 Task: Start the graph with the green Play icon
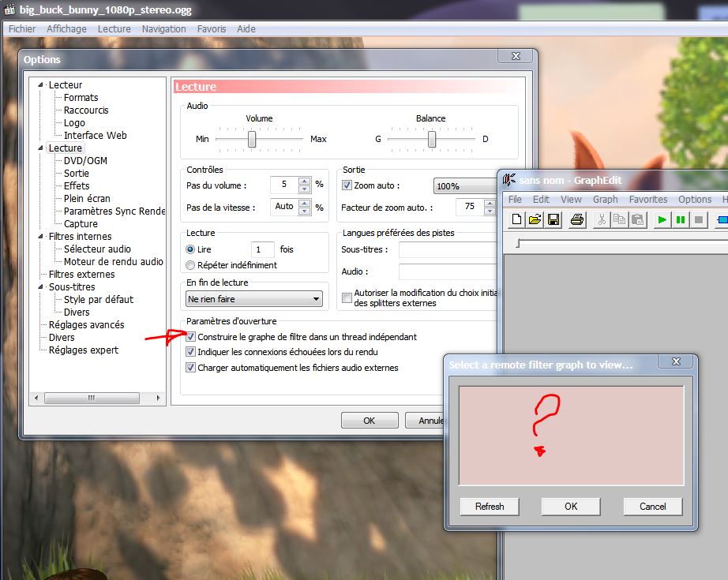[x=662, y=219]
